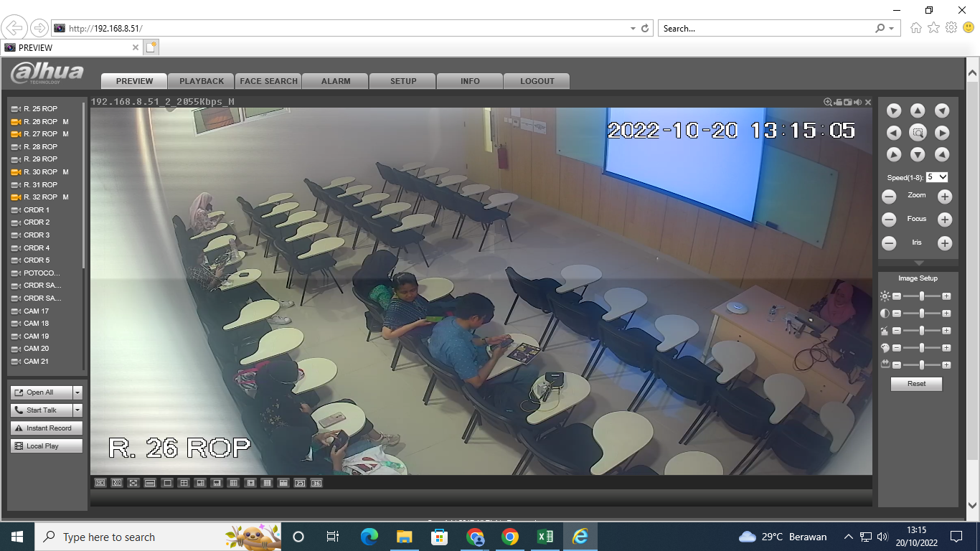Click the LOGOUT tab
The image size is (980, 551).
[537, 81]
